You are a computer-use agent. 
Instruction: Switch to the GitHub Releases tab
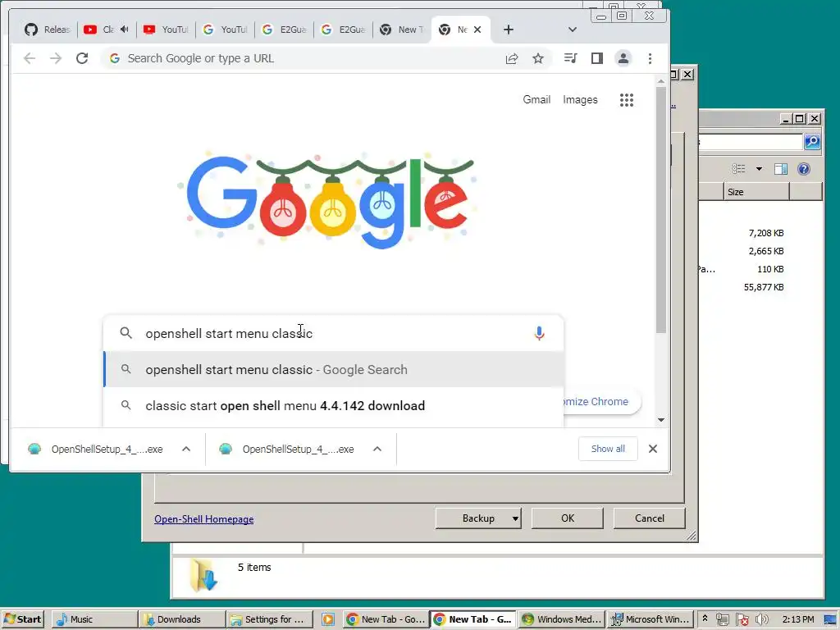47,30
